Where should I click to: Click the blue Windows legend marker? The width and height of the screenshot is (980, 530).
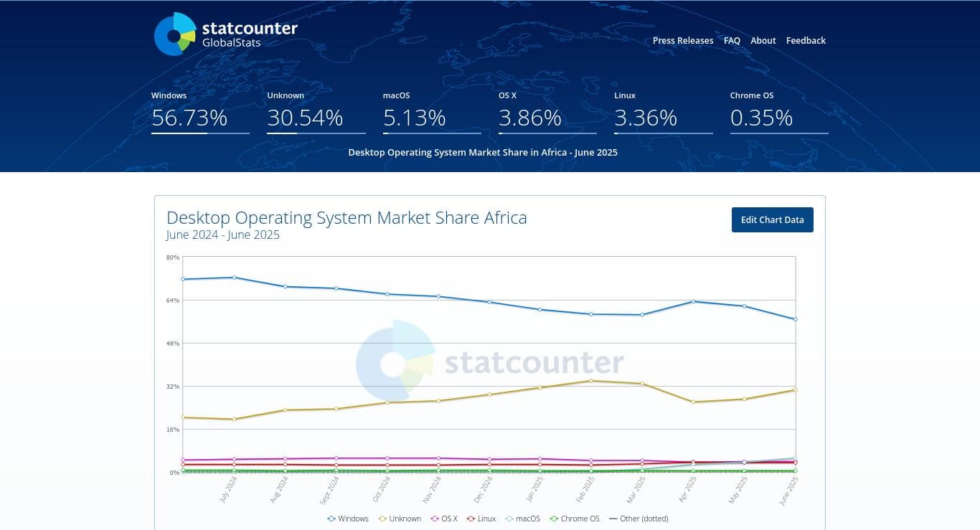point(331,519)
